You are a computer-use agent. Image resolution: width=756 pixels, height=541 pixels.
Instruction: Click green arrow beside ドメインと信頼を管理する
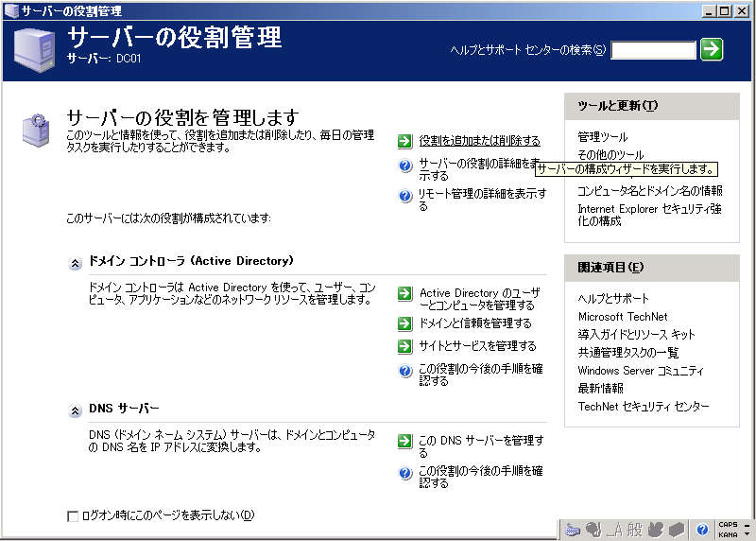[404, 323]
